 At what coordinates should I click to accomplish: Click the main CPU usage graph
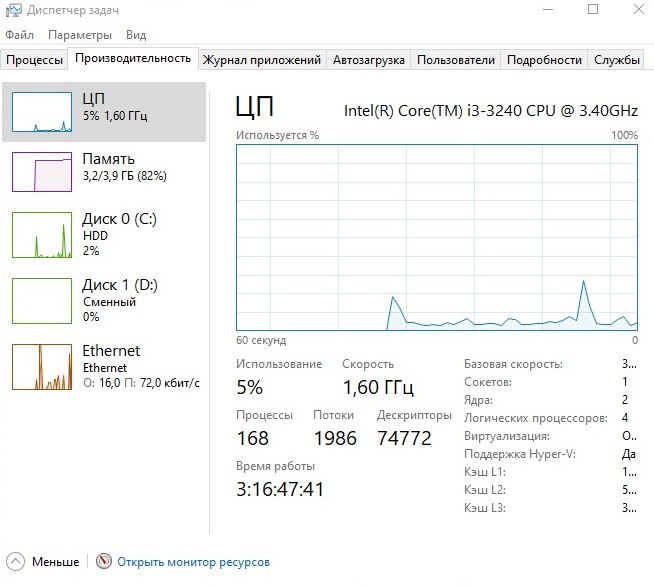pyautogui.click(x=437, y=238)
